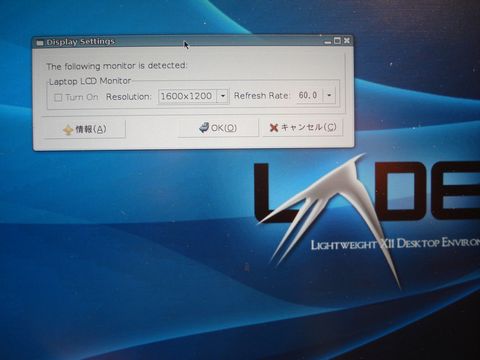Maximize the Display Settings window
Image resolution: width=480 pixels, height=360 pixels.
(337, 41)
